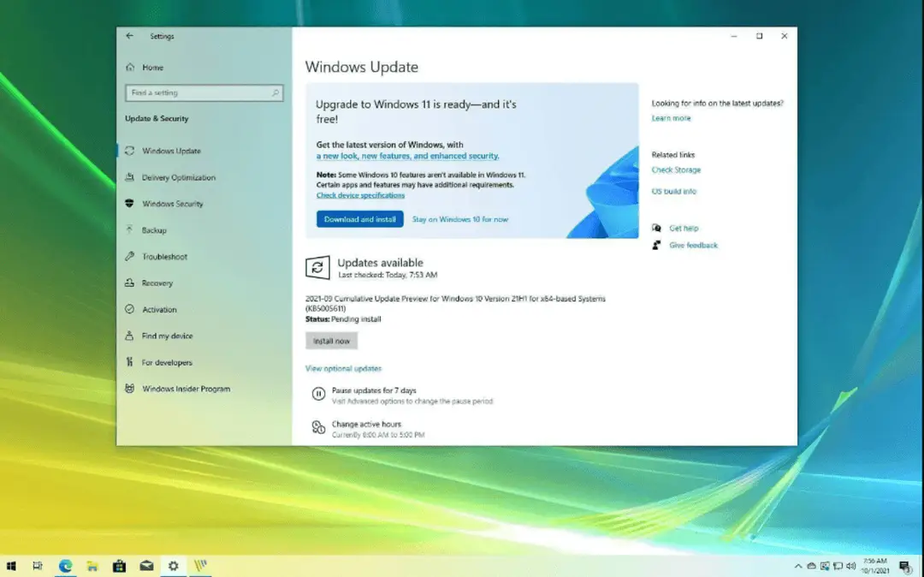Open Windows Insider Program settings
The image size is (924, 577).
coord(187,389)
